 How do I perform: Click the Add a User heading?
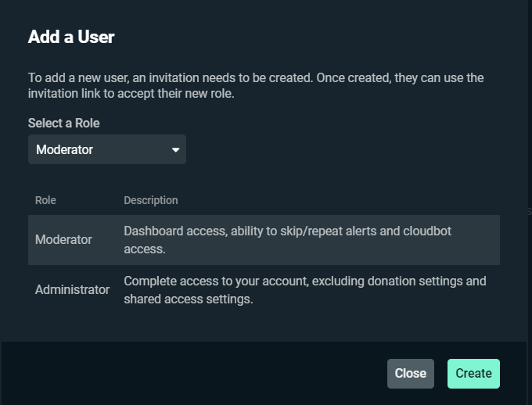pos(71,37)
